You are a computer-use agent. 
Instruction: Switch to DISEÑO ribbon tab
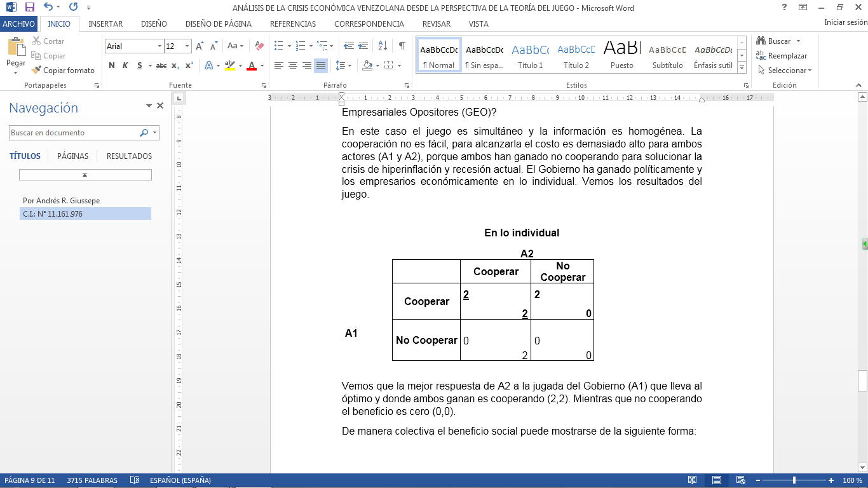pyautogui.click(x=154, y=24)
